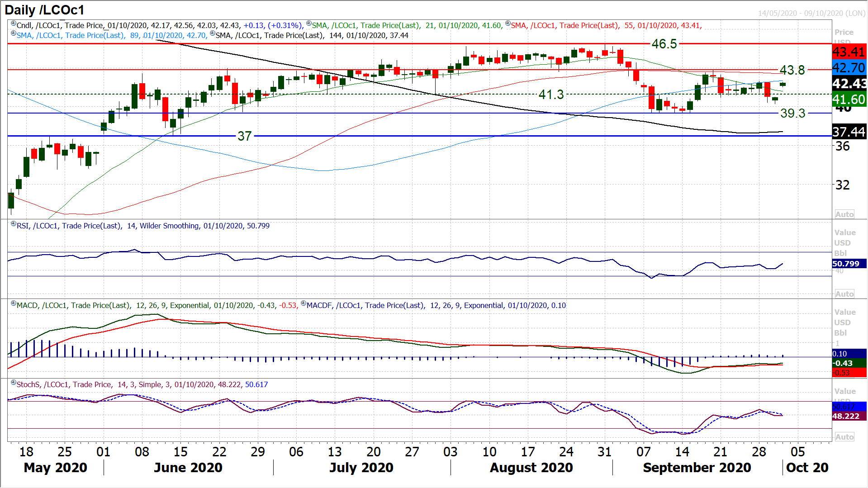Click the 32 price axis label

(x=842, y=185)
